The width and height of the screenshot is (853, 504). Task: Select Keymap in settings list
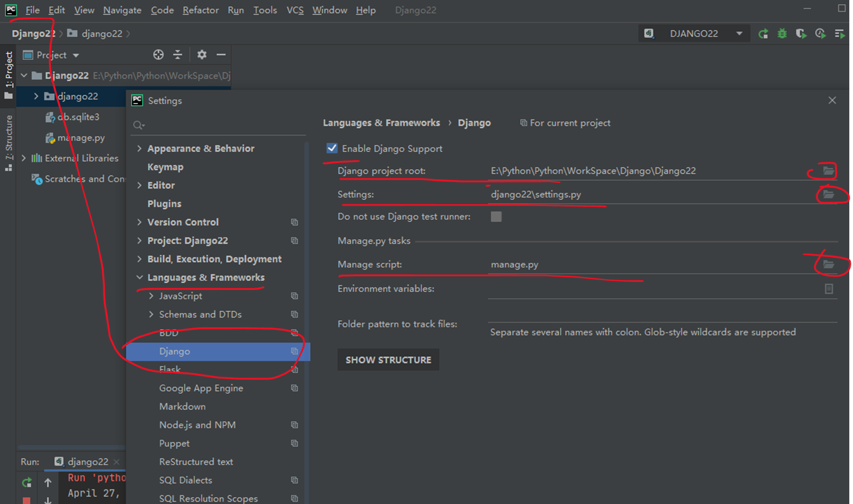(x=165, y=167)
